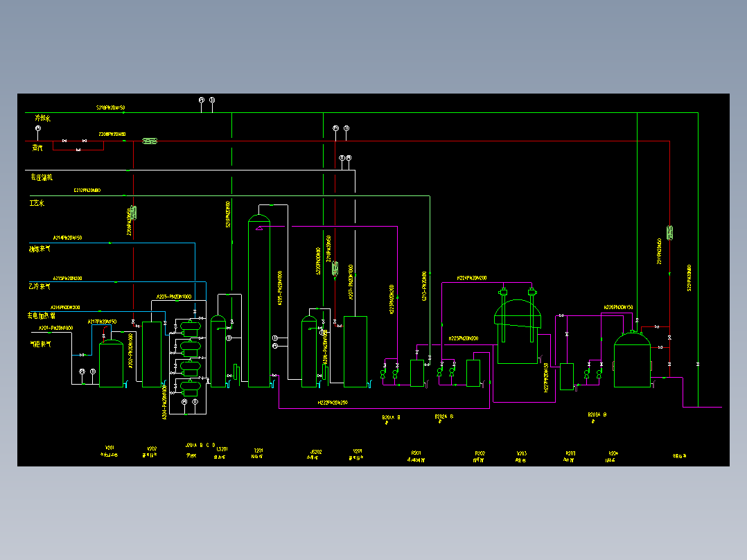The height and width of the screenshot is (560, 747).
Task: Select the 蒸汽 line label
Action: [x=37, y=148]
